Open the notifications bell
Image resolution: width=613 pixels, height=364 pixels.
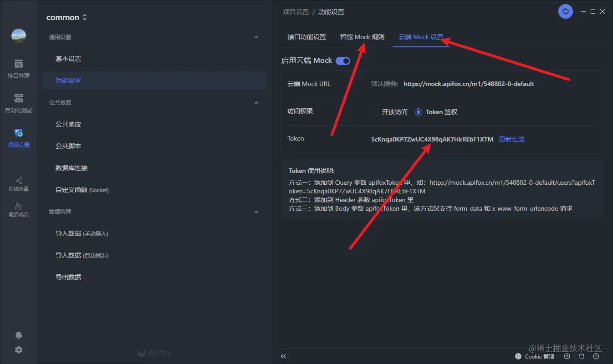click(x=19, y=335)
